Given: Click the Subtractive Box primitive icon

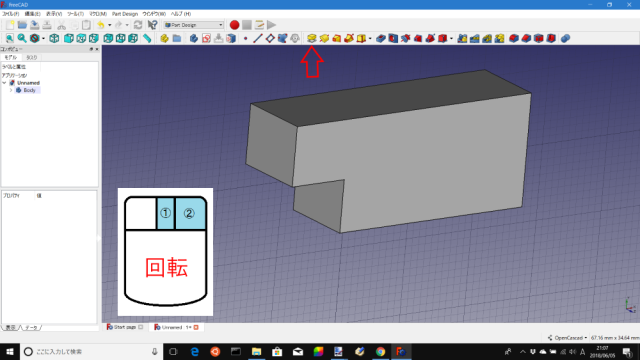Looking at the screenshot, I should 442,38.
